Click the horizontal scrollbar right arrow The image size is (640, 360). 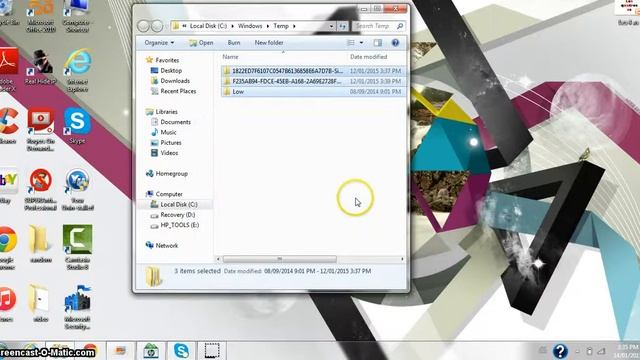tap(402, 259)
